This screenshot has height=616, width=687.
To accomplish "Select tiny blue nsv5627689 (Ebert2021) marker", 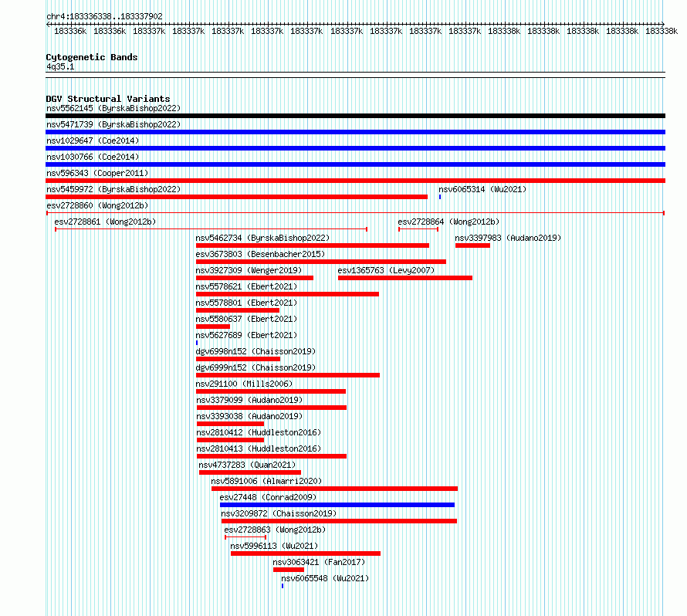I will tap(197, 343).
